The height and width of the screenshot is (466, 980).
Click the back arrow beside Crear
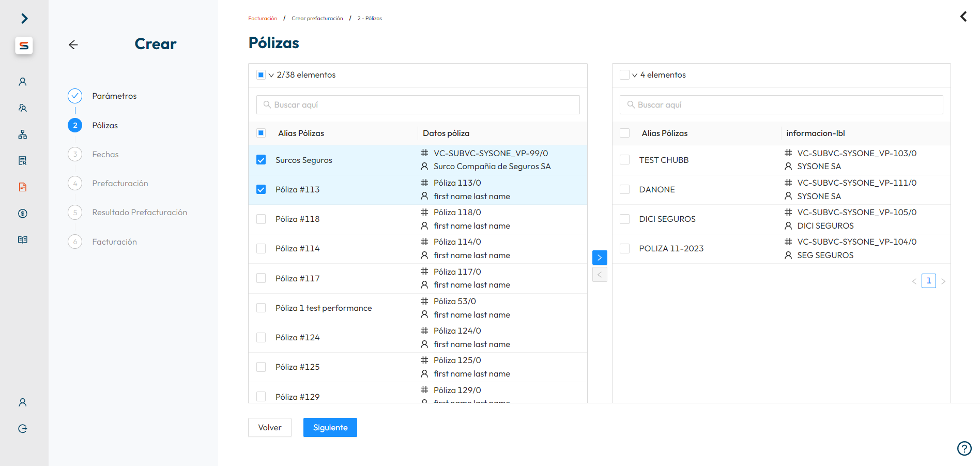click(73, 45)
